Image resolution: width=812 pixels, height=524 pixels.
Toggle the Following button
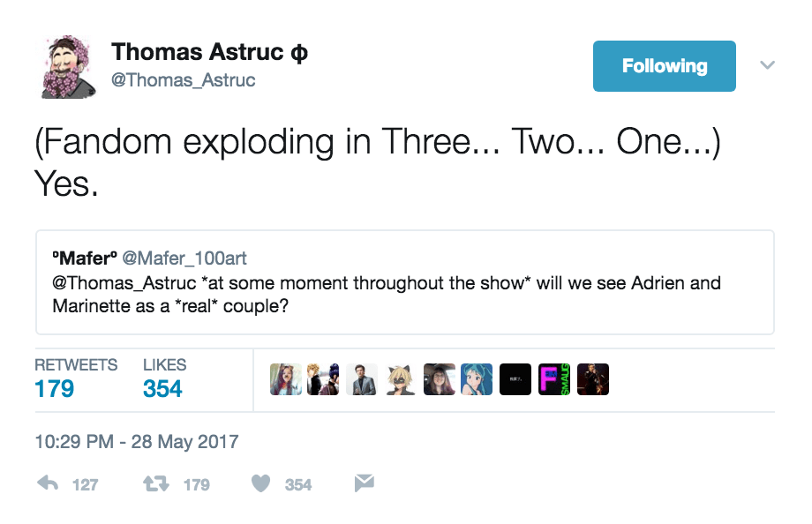pyautogui.click(x=664, y=66)
